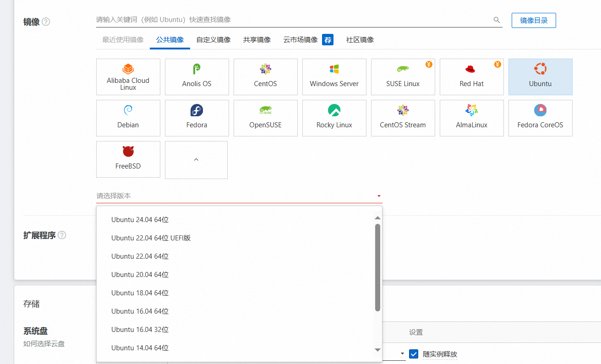The image size is (601, 364).
Task: Open the 请选择版本 version dropdown
Action: click(239, 196)
